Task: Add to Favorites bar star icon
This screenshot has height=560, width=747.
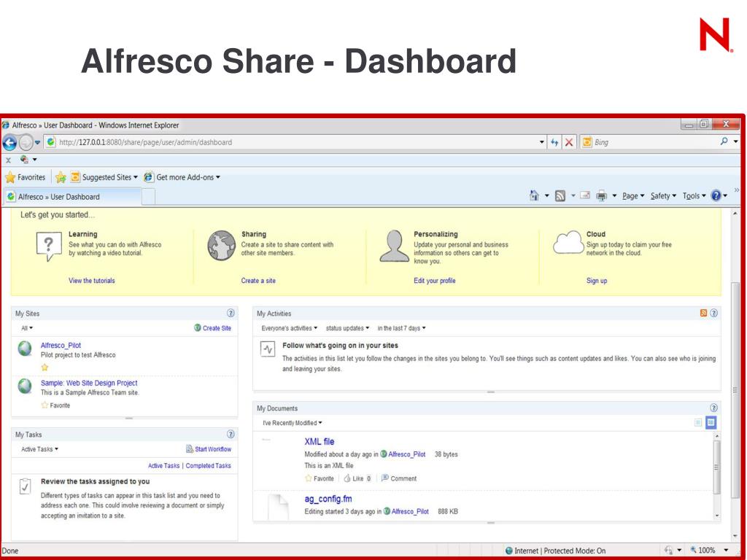Action: (x=61, y=177)
